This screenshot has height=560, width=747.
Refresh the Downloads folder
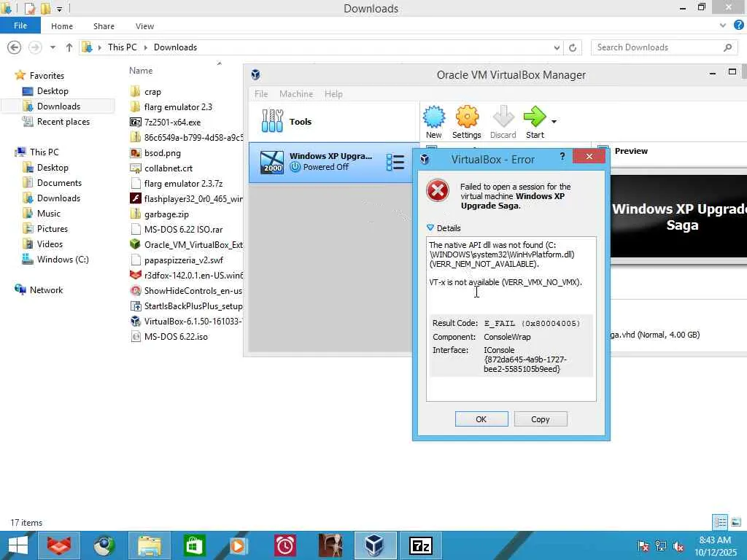coord(573,47)
